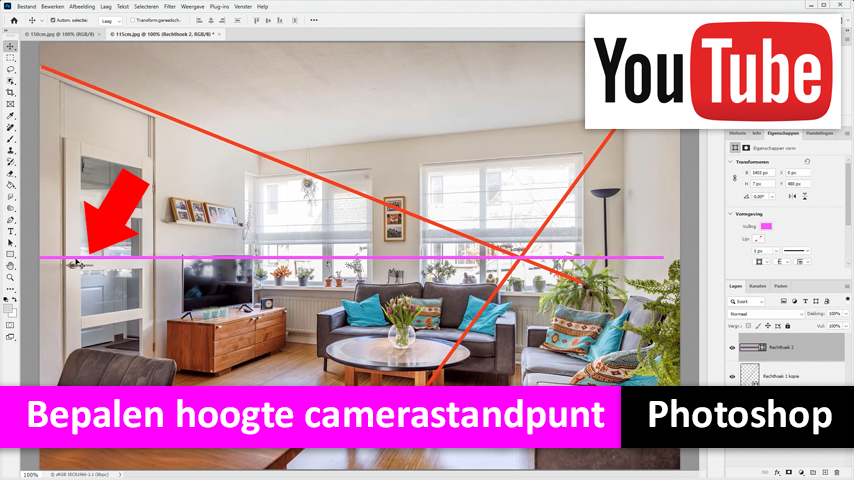
Task: Click the Home icon in options bar
Action: coord(13,20)
